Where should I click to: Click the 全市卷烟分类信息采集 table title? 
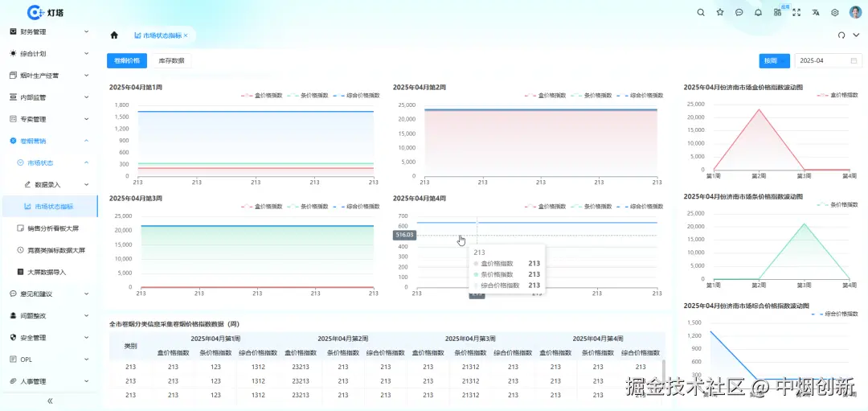pos(174,324)
